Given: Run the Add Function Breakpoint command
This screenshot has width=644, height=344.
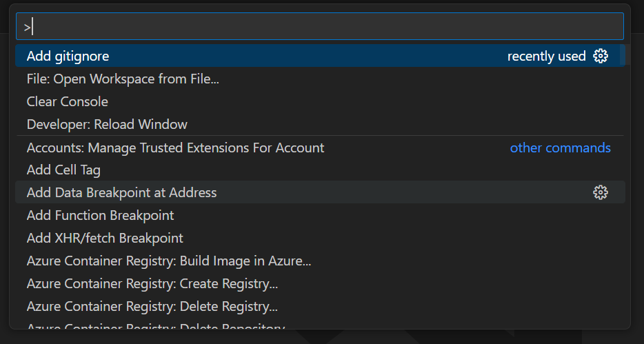Looking at the screenshot, I should click(x=100, y=215).
